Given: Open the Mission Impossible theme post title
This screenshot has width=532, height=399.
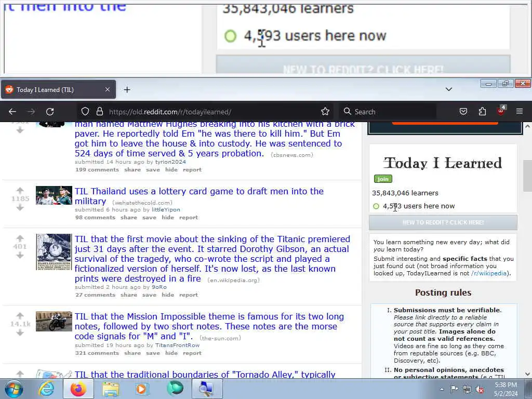Looking at the screenshot, I should (209, 326).
